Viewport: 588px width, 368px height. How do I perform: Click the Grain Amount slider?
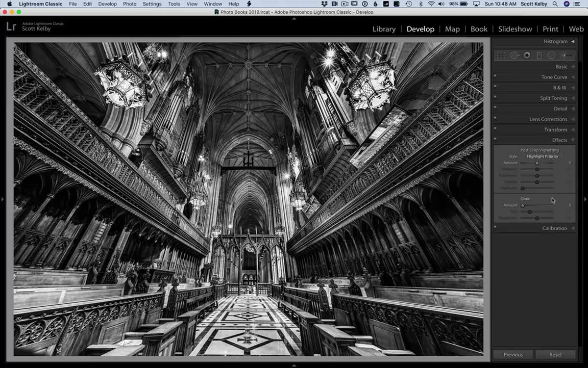[x=537, y=205]
